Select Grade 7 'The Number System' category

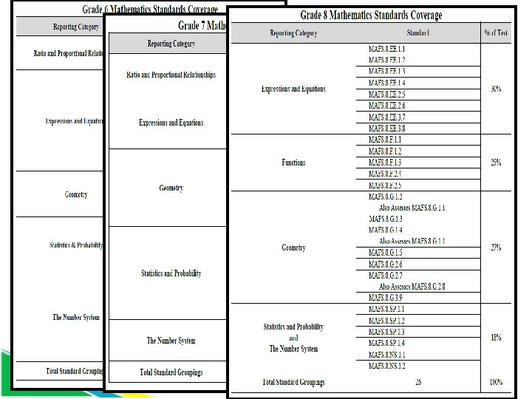coord(171,341)
